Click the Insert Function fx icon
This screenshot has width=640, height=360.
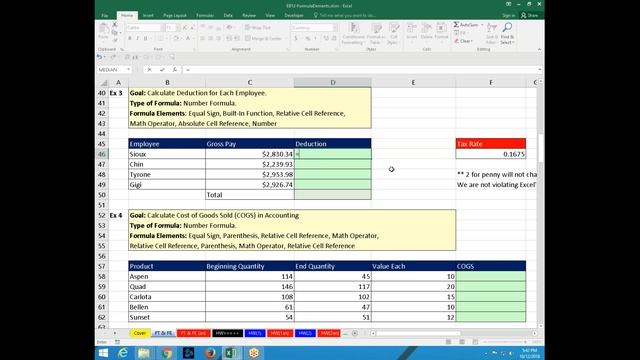[174, 70]
